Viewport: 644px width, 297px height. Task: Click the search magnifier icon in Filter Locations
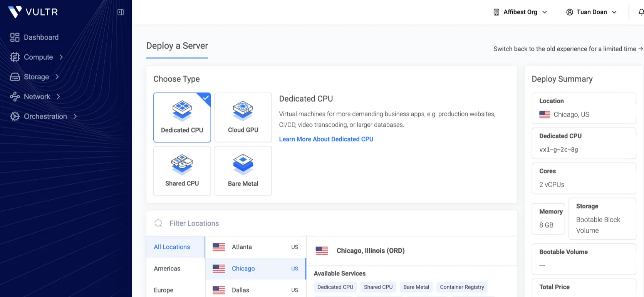(x=158, y=223)
